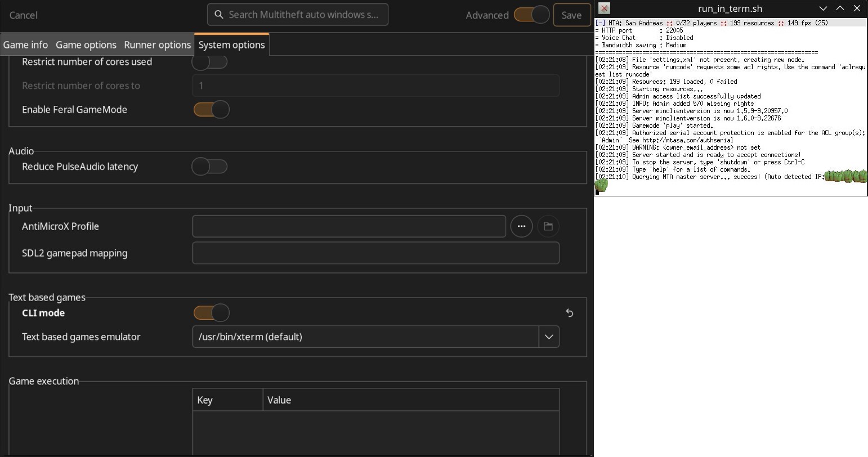Click the search magnifier icon
868x457 pixels.
click(x=219, y=15)
